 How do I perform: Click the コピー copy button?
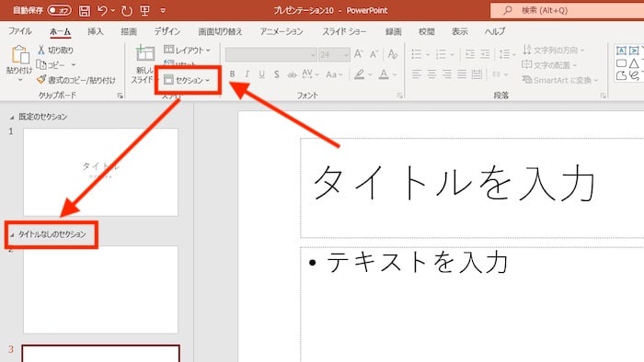pyautogui.click(x=52, y=65)
